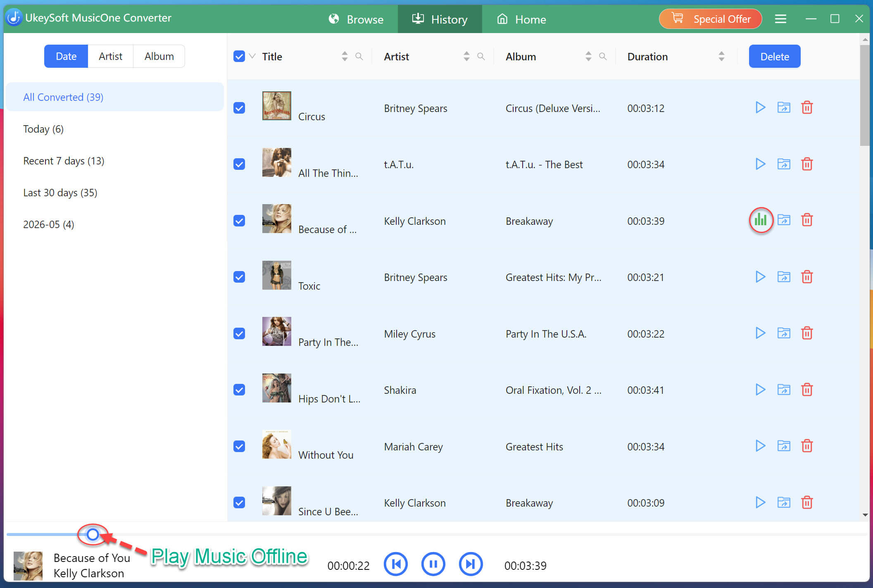Play All The Things She Said track
The height and width of the screenshot is (588, 873).
(760, 164)
